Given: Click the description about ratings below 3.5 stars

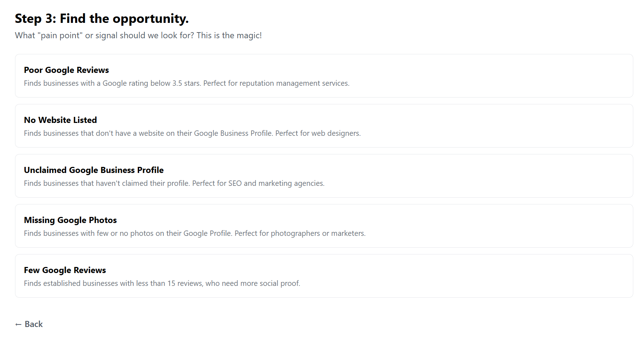Looking at the screenshot, I should click(186, 83).
